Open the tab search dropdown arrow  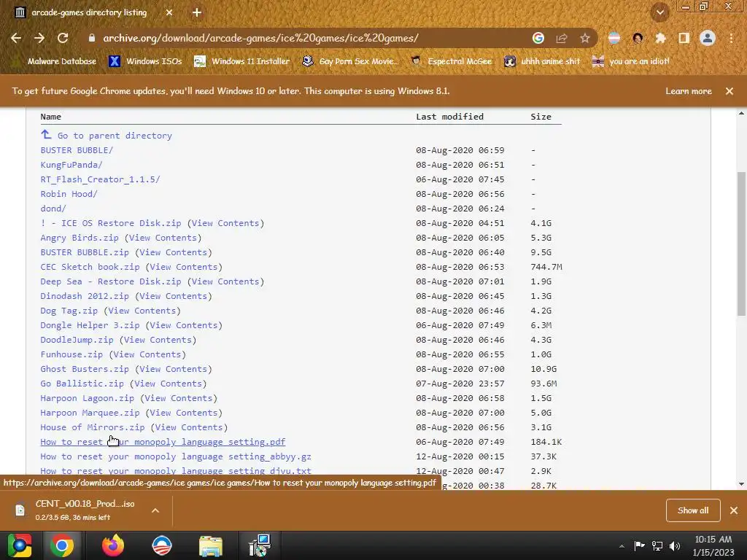pyautogui.click(x=659, y=13)
